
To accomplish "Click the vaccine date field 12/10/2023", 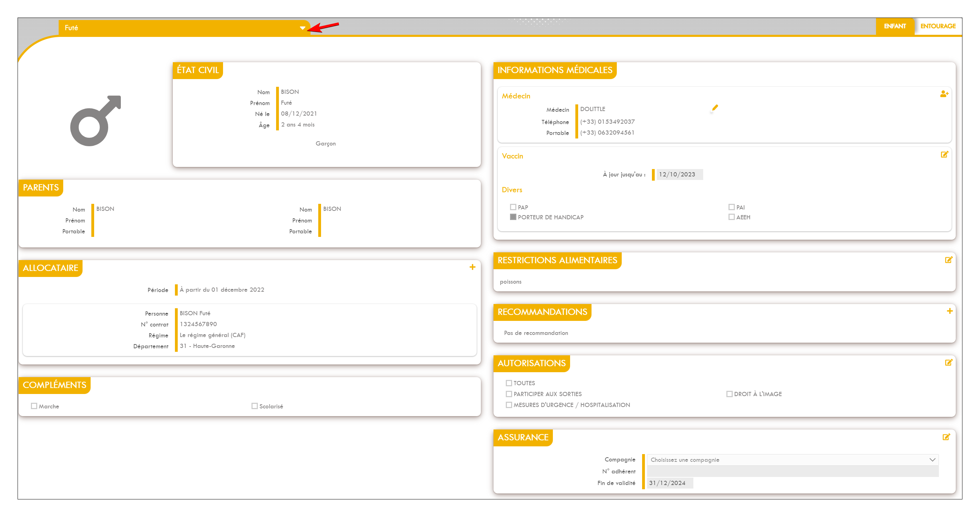I will click(679, 174).
